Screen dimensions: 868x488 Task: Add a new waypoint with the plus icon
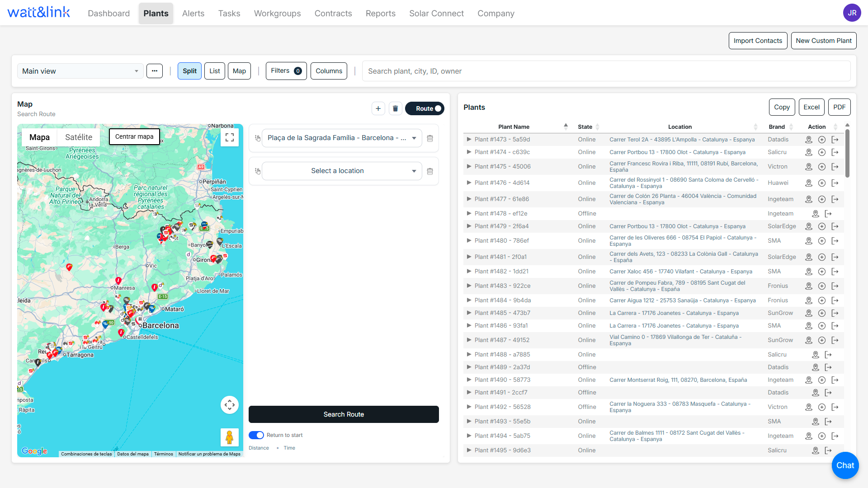(x=378, y=108)
